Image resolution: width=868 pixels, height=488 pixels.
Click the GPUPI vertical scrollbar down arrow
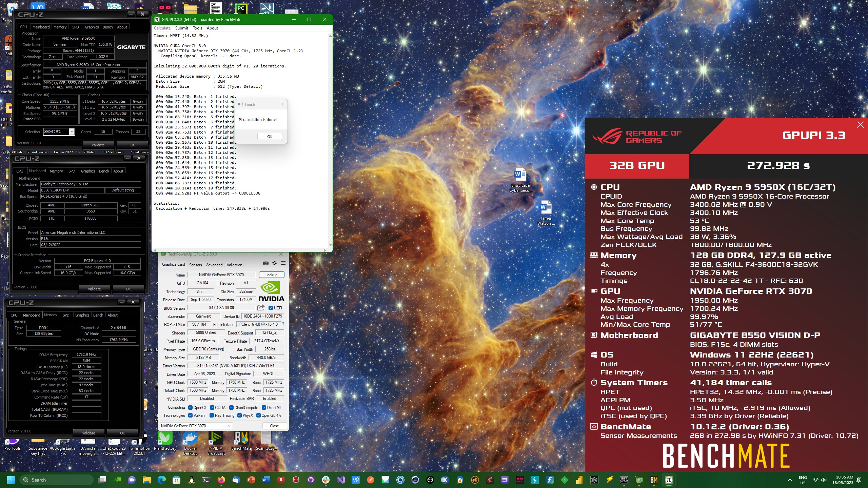[x=330, y=245]
